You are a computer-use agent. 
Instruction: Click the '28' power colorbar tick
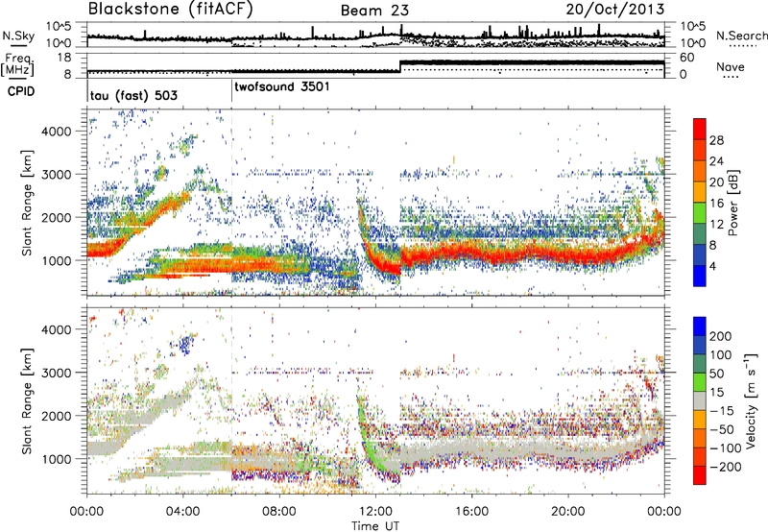[716, 140]
